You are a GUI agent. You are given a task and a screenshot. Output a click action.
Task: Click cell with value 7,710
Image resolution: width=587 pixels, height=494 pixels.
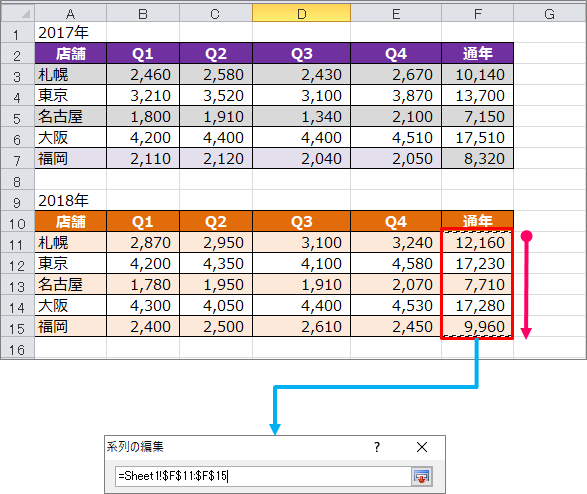478,284
